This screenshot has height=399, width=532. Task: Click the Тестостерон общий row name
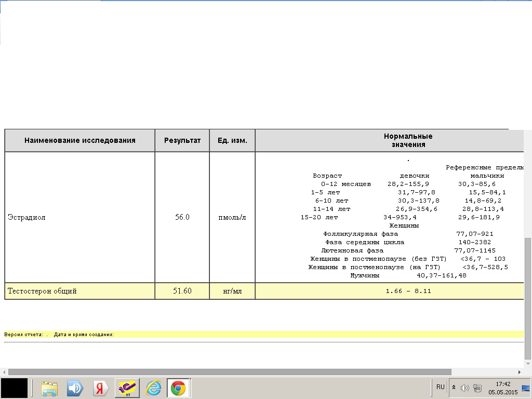click(42, 291)
